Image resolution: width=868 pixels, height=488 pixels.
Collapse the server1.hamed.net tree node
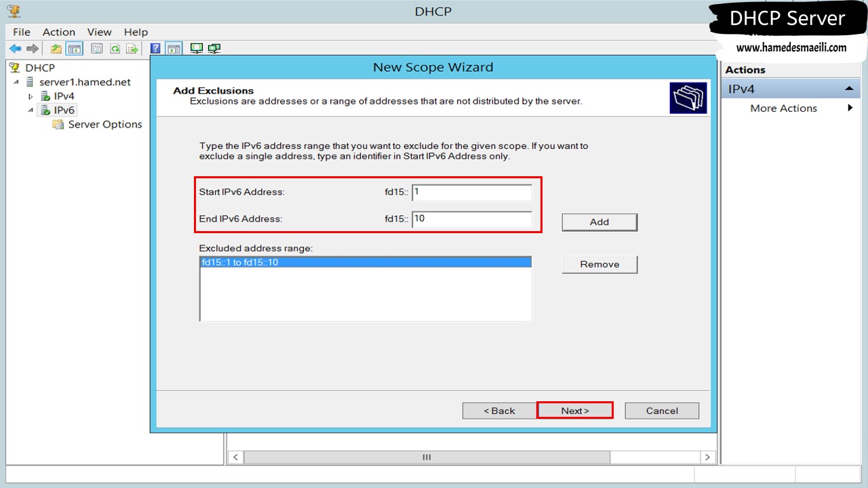point(16,82)
